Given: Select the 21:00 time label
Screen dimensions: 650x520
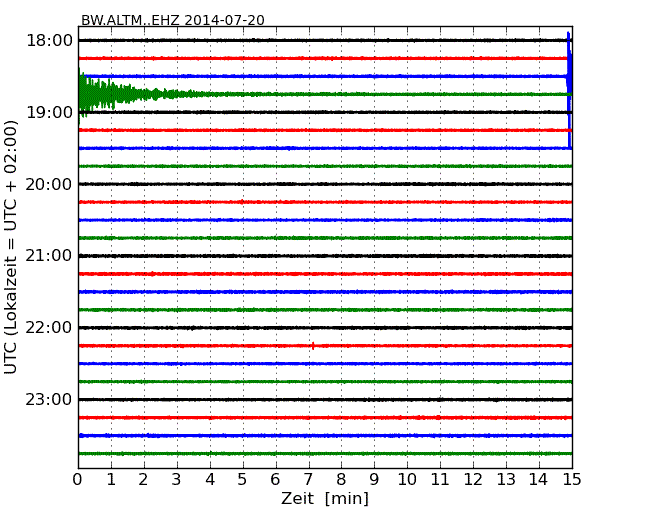Looking at the screenshot, I should [x=49, y=256].
